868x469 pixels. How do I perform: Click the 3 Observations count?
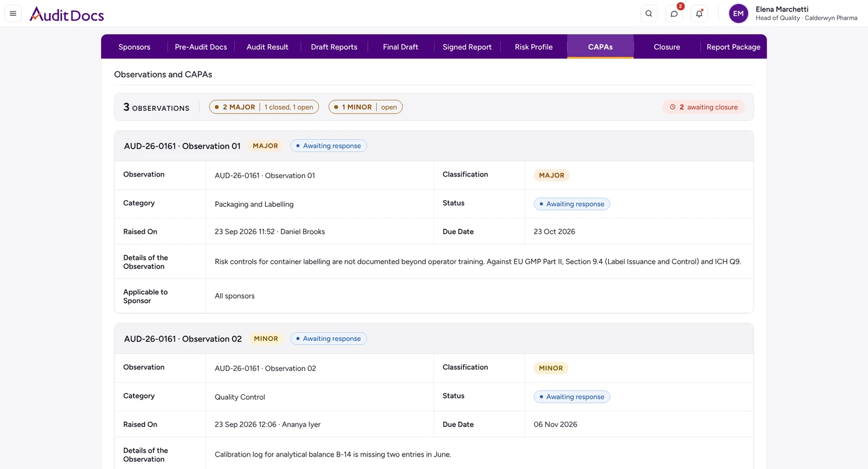point(156,107)
